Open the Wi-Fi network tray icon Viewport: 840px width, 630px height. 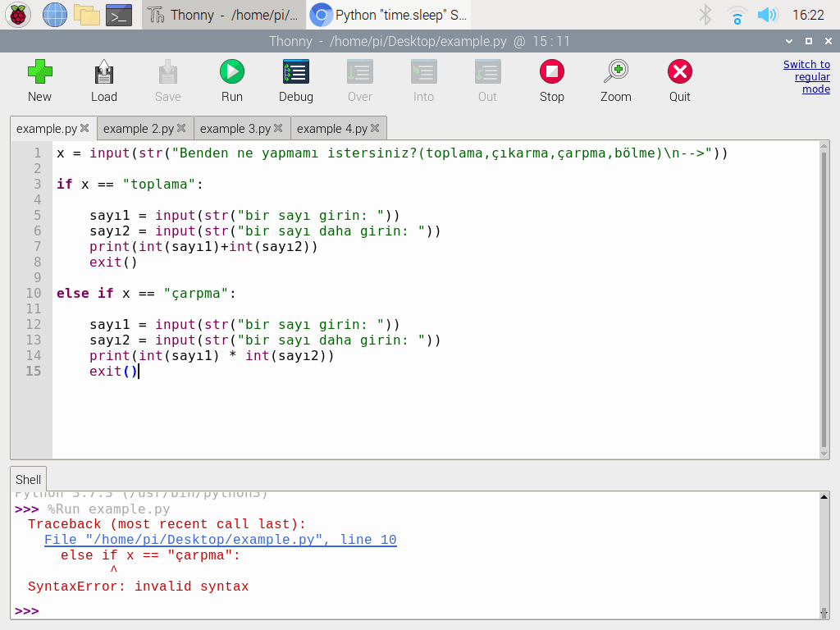pos(737,15)
